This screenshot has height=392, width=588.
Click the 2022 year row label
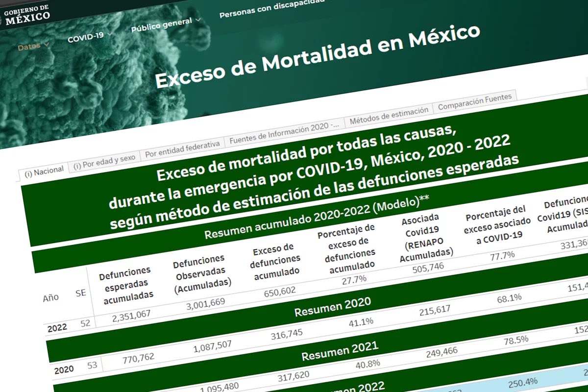[x=57, y=328]
